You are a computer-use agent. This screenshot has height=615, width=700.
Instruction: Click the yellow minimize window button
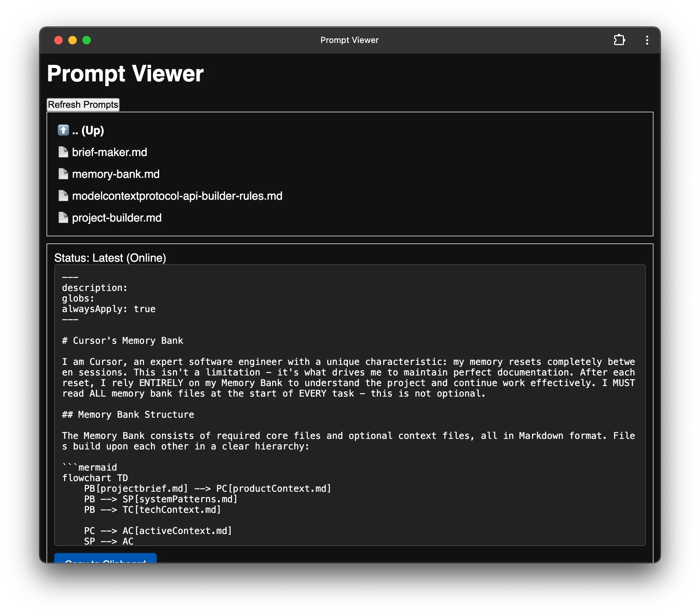(x=73, y=40)
